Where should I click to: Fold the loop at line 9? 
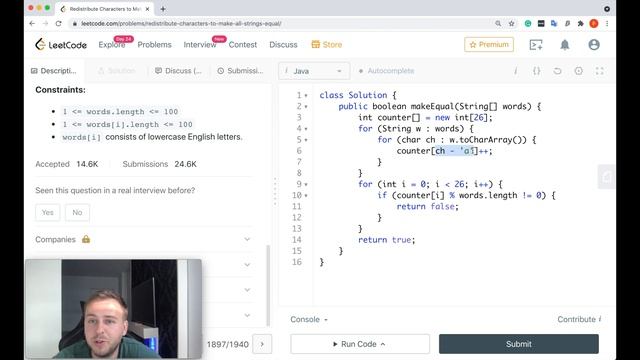click(306, 184)
